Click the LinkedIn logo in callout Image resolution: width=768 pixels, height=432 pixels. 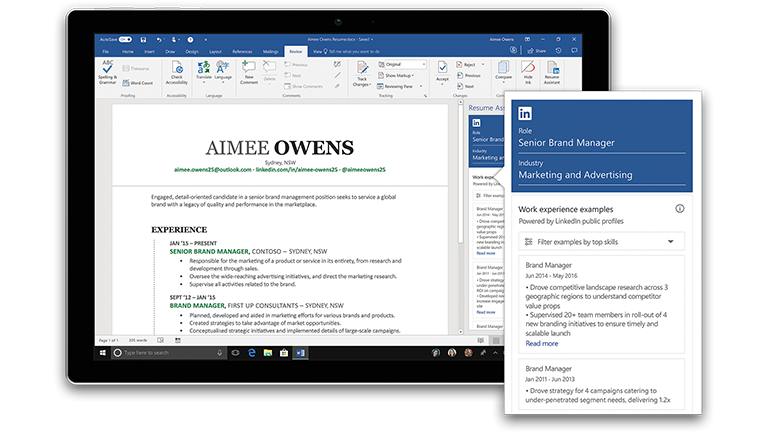[x=525, y=114]
